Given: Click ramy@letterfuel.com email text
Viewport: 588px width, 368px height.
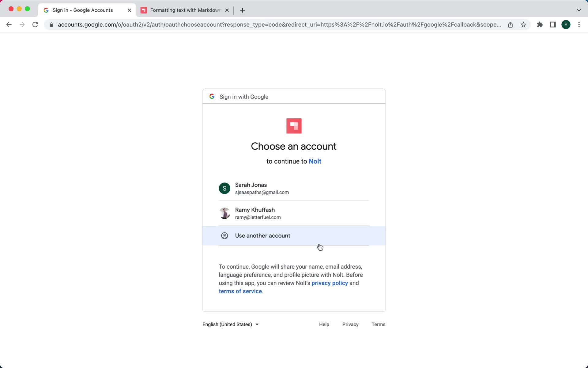Looking at the screenshot, I should tap(258, 217).
